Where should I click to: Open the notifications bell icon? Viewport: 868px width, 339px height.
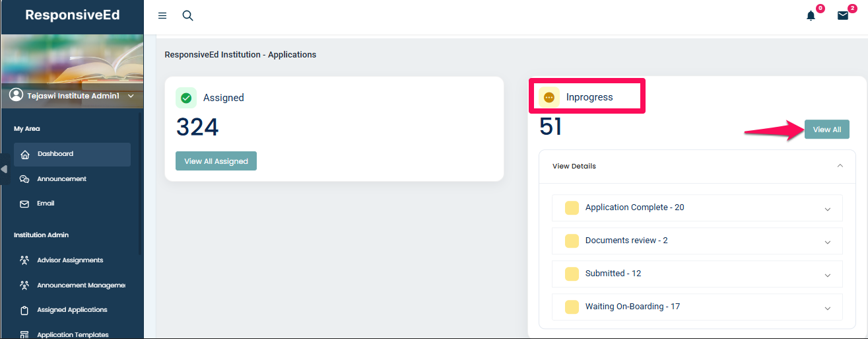tap(811, 16)
